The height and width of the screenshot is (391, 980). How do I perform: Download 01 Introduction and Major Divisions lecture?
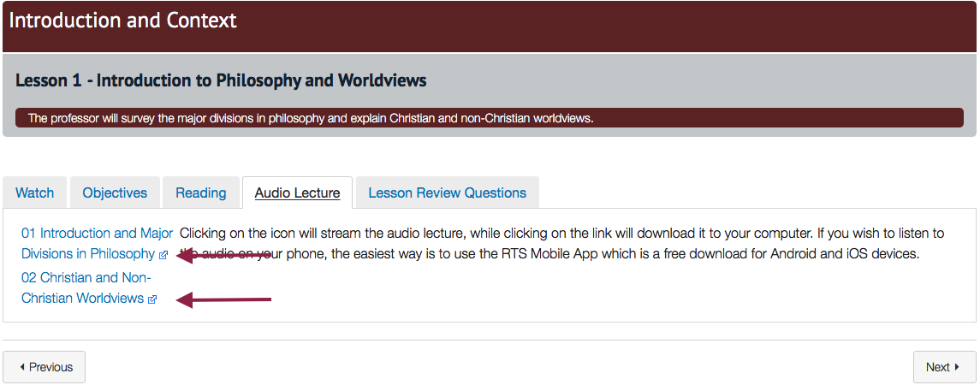[x=97, y=234]
